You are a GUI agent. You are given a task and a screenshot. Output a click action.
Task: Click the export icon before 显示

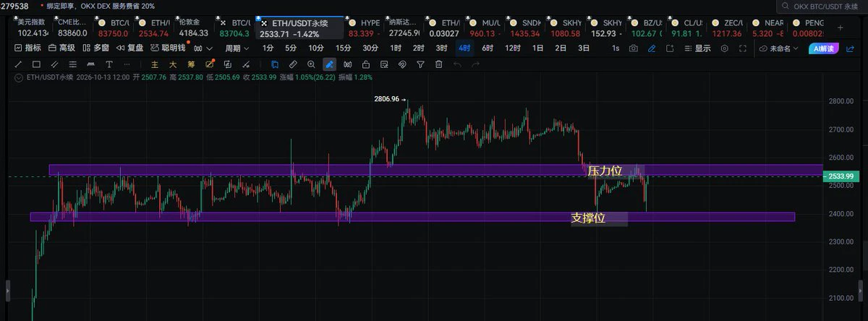point(670,48)
